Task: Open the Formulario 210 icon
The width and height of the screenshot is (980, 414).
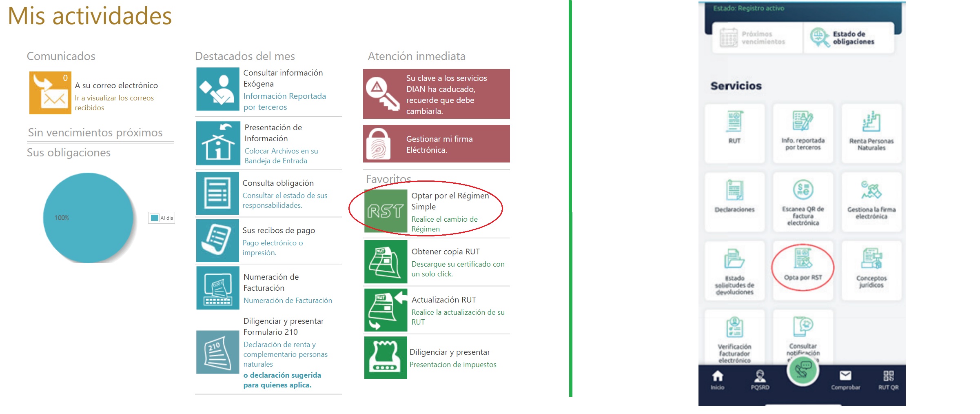Action: 217,352
